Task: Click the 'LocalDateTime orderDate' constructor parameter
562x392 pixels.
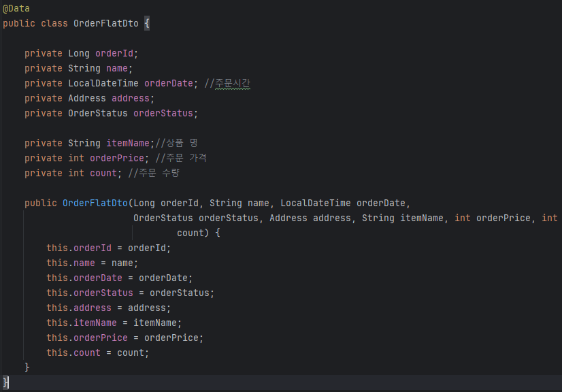Action: (343, 203)
